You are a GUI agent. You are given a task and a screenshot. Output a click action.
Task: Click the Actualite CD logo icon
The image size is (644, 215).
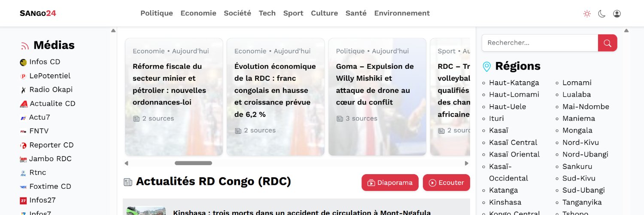pyautogui.click(x=24, y=104)
